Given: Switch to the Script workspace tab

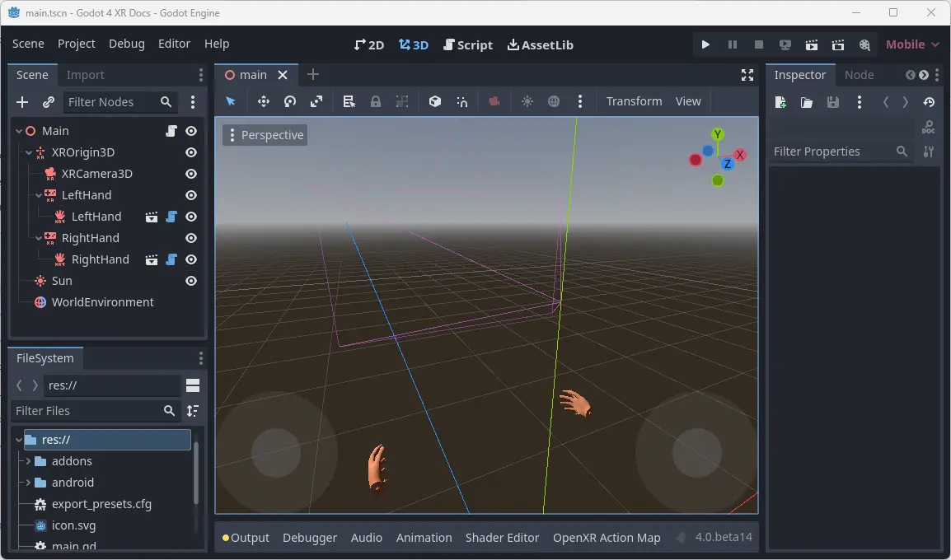Looking at the screenshot, I should (x=468, y=44).
